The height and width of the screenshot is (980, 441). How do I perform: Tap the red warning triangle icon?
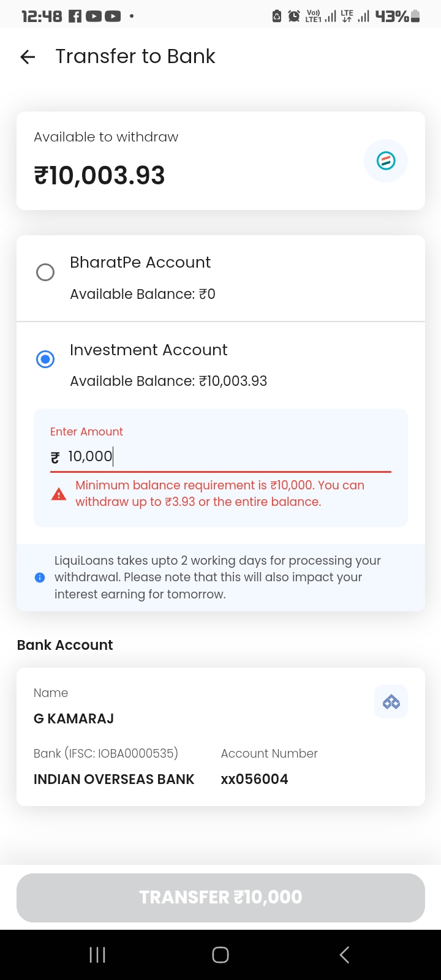(x=59, y=494)
